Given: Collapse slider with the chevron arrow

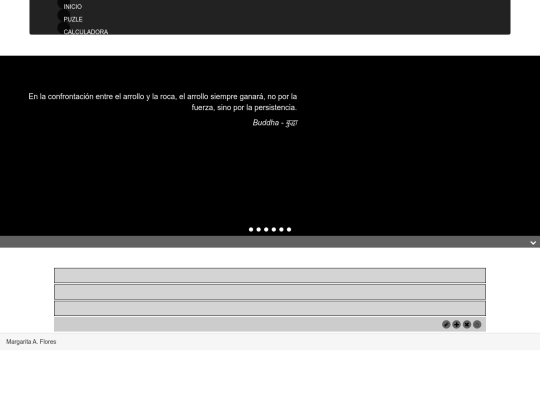Looking at the screenshot, I should click(x=533, y=243).
